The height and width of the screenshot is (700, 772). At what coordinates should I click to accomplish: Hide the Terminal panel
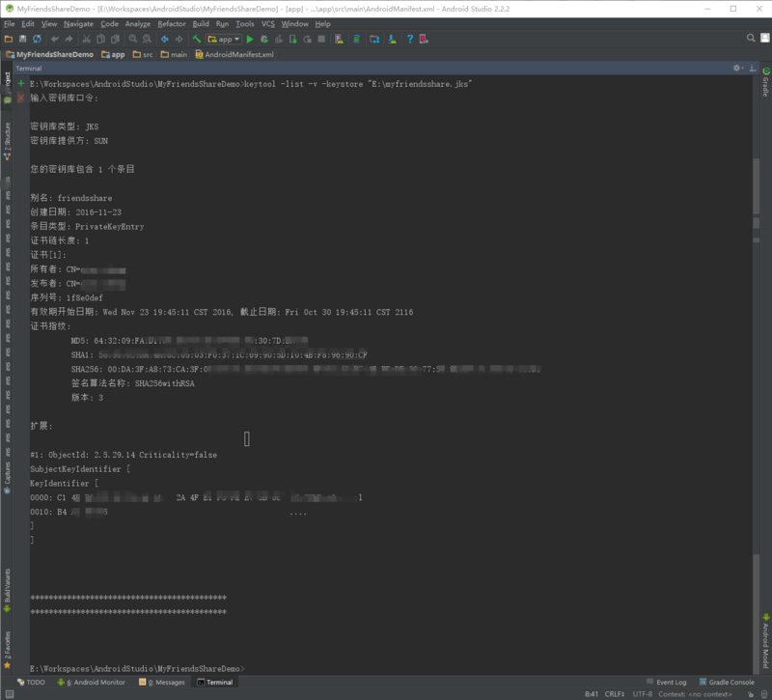click(753, 68)
